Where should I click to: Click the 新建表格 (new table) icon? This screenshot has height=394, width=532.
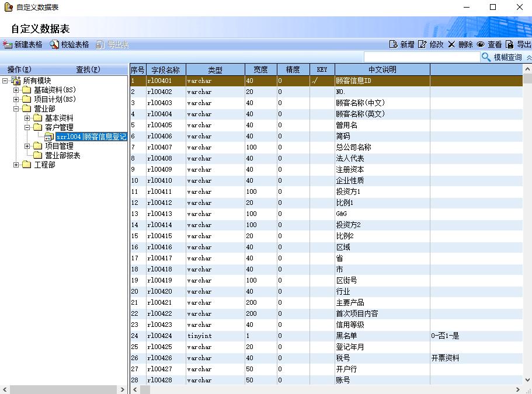(x=8, y=44)
